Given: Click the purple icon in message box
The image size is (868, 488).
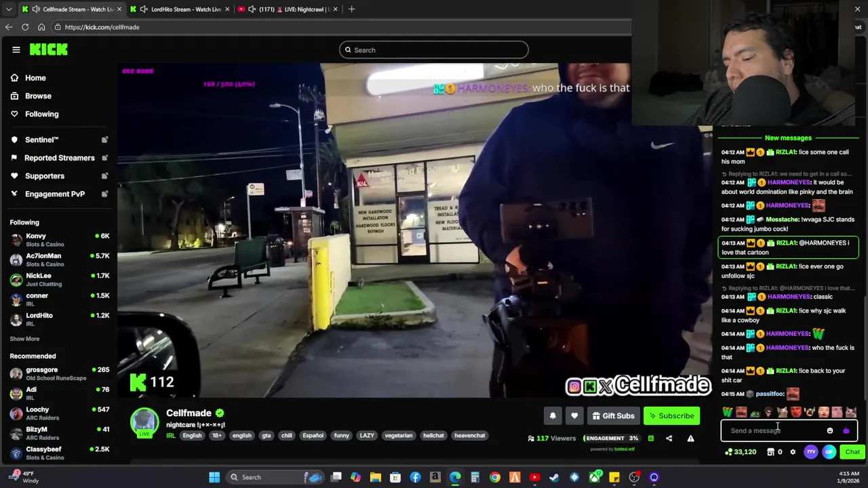Looking at the screenshot, I should 846,430.
